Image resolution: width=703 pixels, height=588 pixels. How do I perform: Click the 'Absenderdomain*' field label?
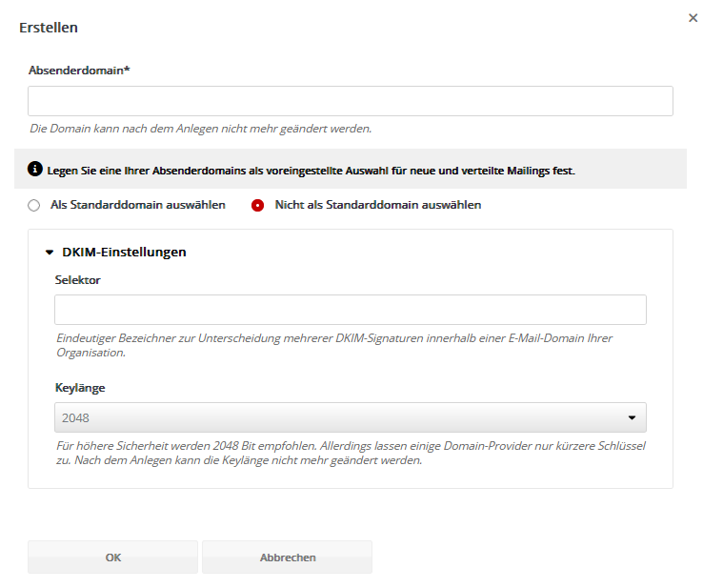pyautogui.click(x=79, y=71)
